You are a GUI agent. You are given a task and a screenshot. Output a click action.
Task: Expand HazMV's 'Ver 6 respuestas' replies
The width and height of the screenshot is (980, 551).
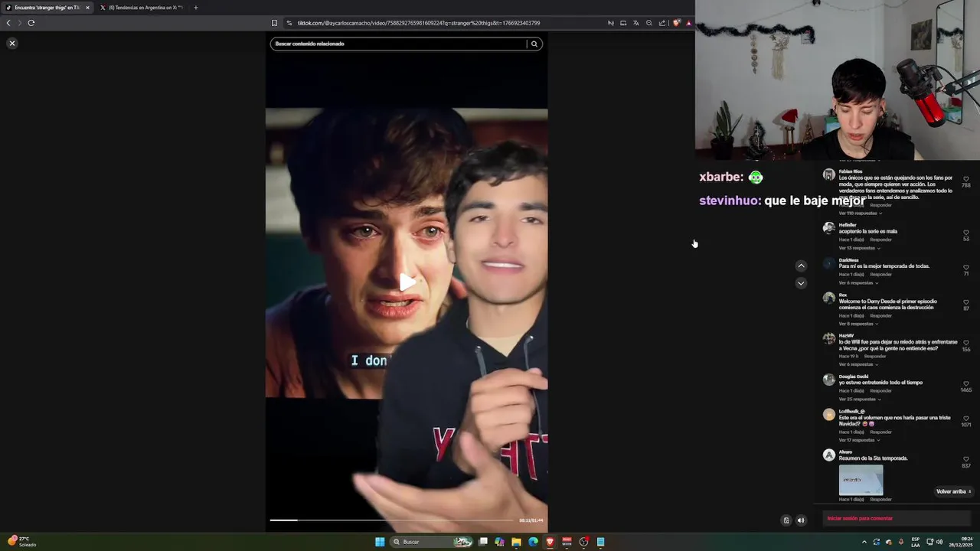(x=859, y=364)
